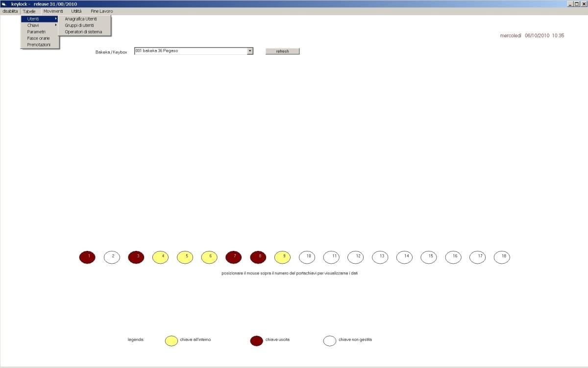Click the Bakeka / Keybox selection field text
Screen dimensions: 588x368
190,51
